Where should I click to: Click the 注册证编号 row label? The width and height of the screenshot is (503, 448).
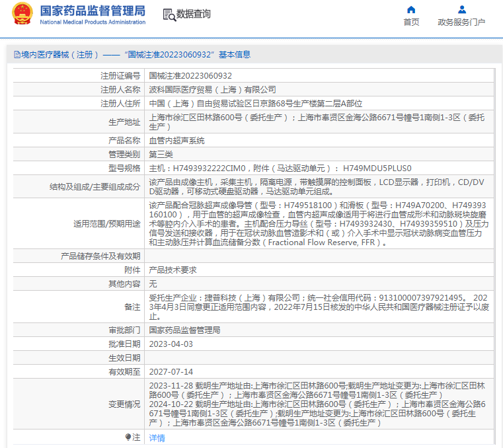pos(120,76)
